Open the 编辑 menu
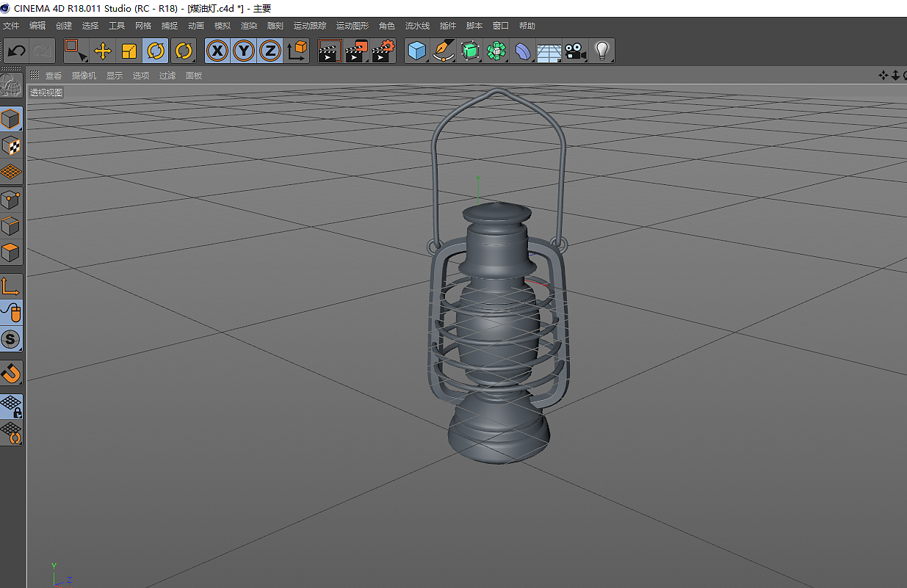This screenshot has width=907, height=588. pyautogui.click(x=37, y=26)
